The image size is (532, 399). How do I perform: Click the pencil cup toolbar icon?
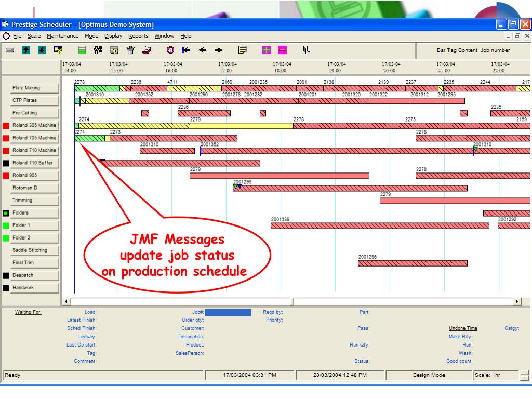click(x=130, y=50)
